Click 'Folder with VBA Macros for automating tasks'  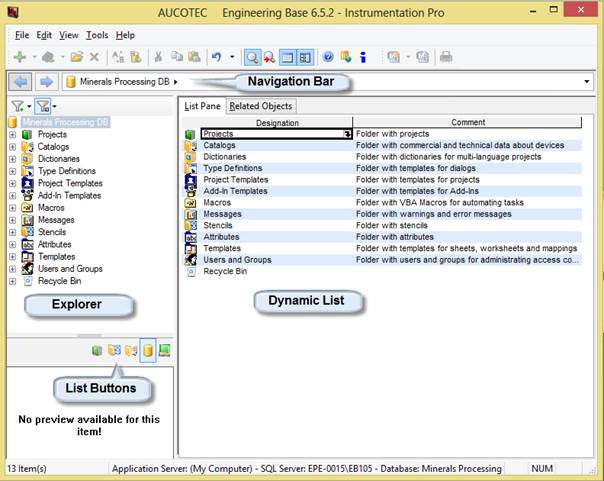pos(440,203)
